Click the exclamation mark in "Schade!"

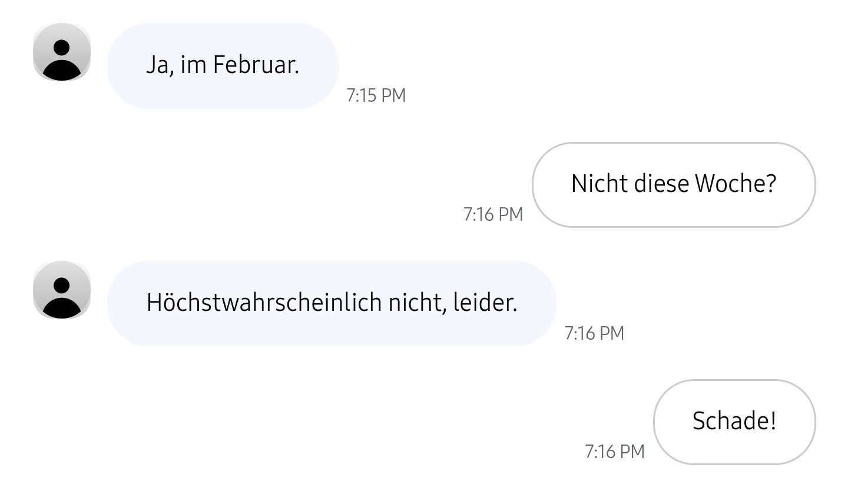click(772, 421)
